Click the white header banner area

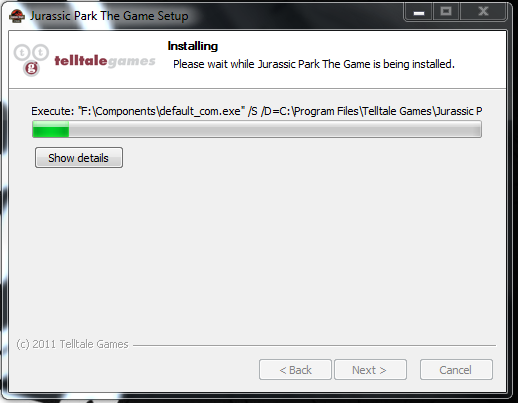(257, 60)
